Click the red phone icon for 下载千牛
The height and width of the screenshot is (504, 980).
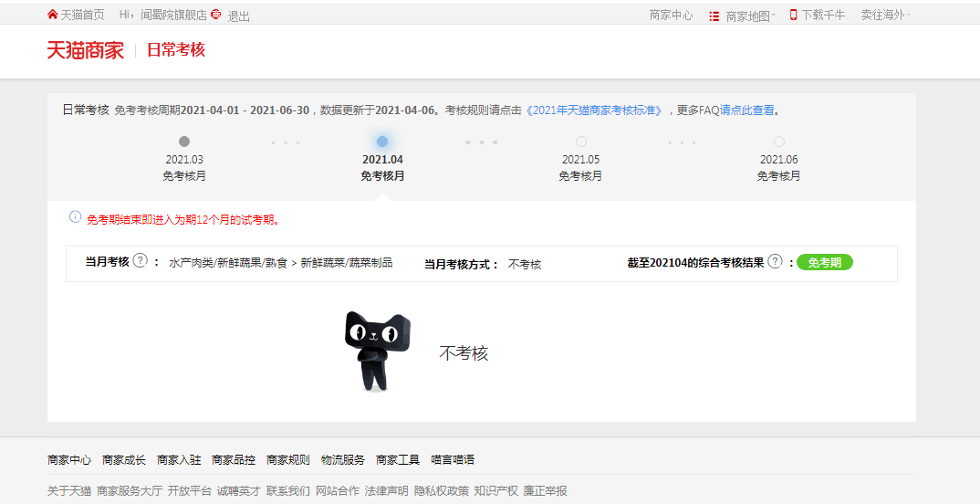coord(794,15)
